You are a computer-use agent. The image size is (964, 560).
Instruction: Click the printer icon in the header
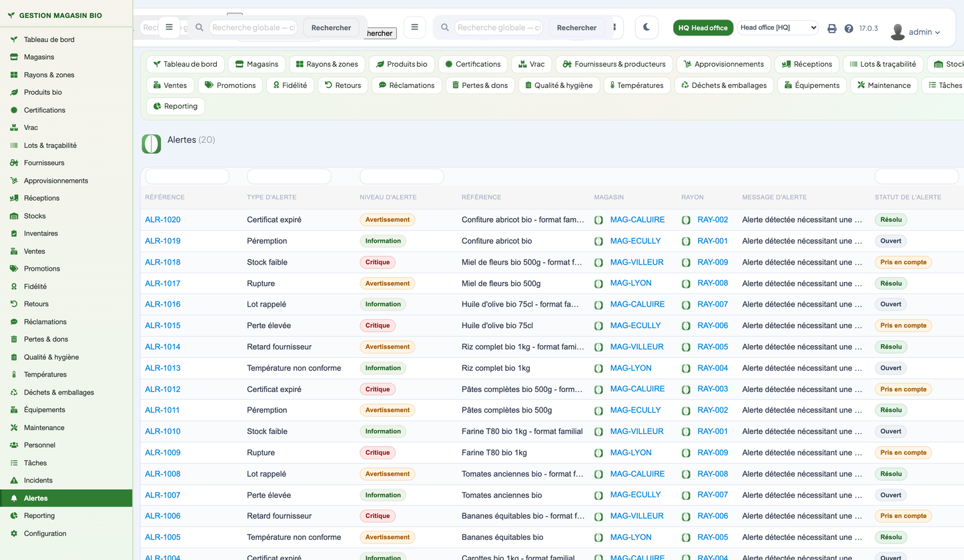[832, 29]
